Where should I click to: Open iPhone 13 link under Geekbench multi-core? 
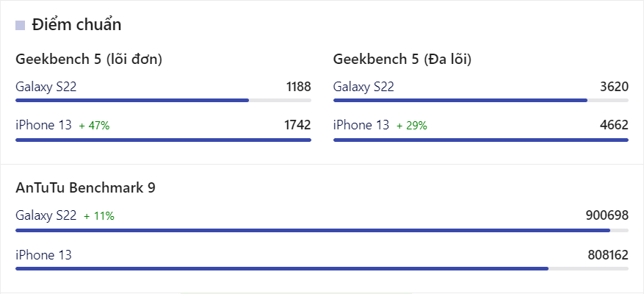(x=361, y=125)
